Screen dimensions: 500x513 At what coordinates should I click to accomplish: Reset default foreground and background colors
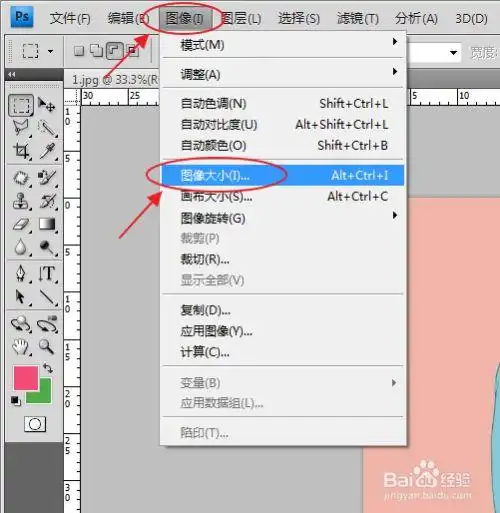point(15,400)
